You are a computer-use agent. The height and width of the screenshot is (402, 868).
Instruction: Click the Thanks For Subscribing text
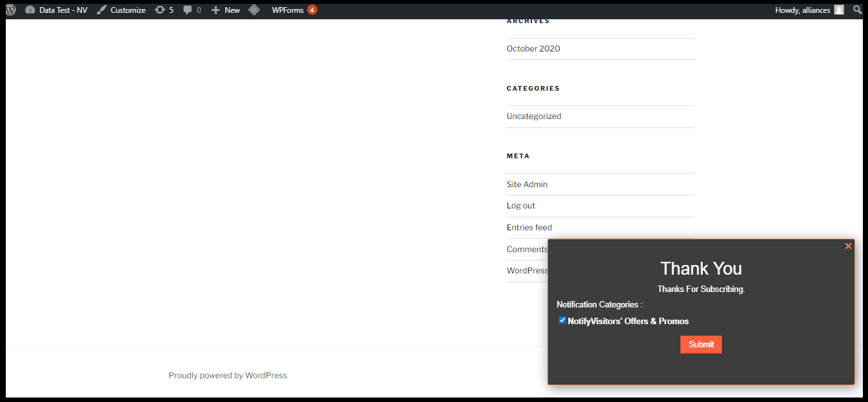701,289
